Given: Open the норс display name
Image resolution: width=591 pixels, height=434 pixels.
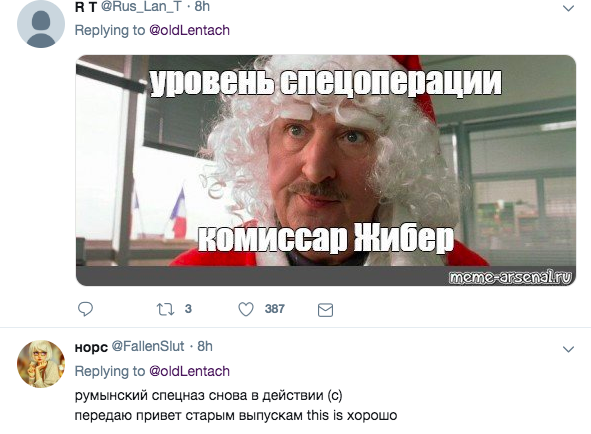Looking at the screenshot, I should click(91, 347).
